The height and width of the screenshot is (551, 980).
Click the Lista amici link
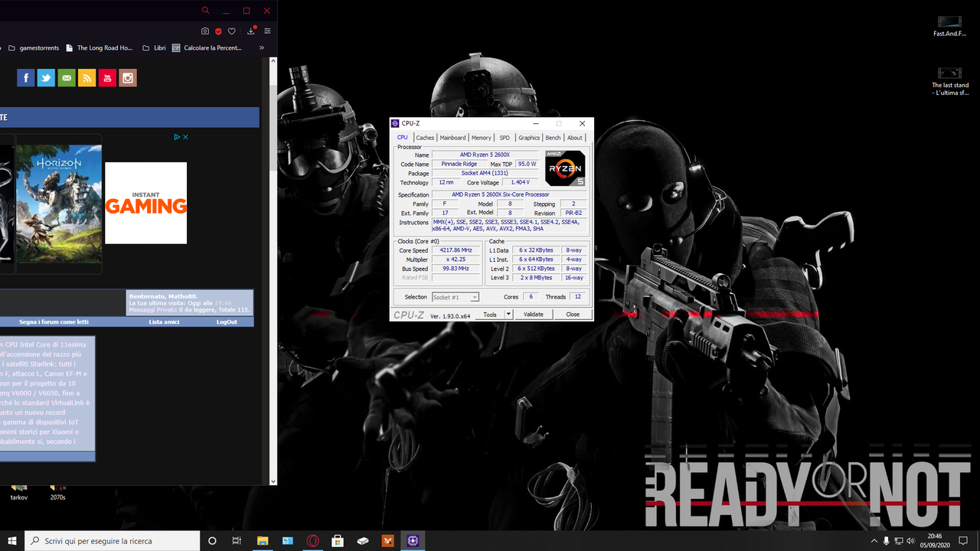[x=164, y=322]
